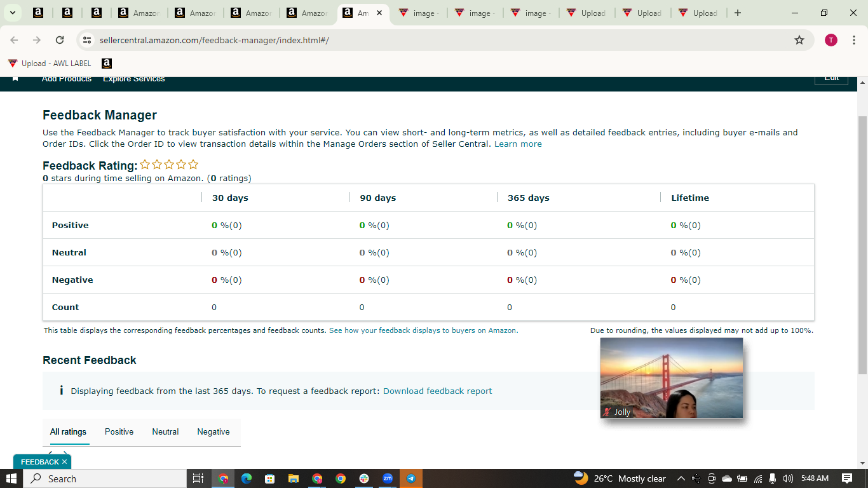Click the Negative row label in the table
Viewport: 868px width, 488px height.
point(72,280)
